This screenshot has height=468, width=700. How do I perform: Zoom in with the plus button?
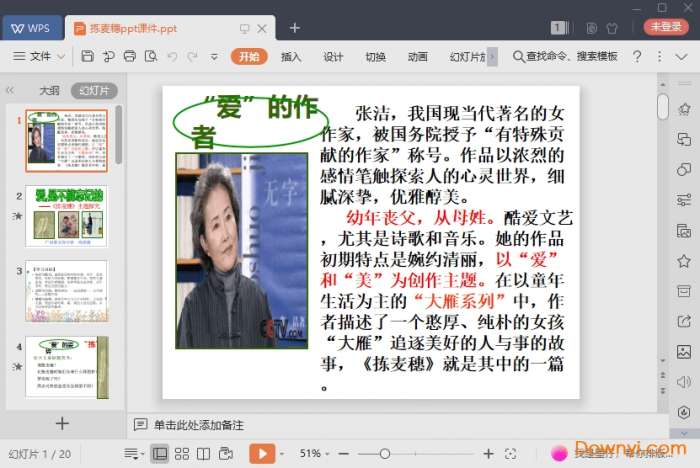488,454
